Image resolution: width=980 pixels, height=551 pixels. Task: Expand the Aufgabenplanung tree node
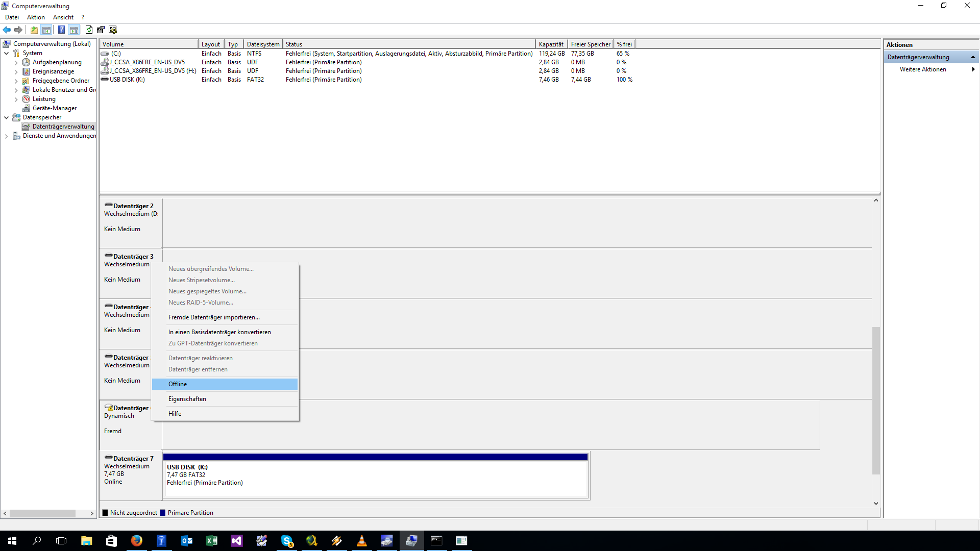tap(16, 62)
